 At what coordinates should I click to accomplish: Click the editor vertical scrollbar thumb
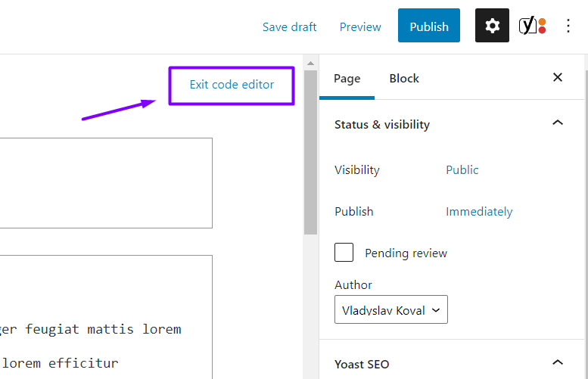[x=310, y=152]
